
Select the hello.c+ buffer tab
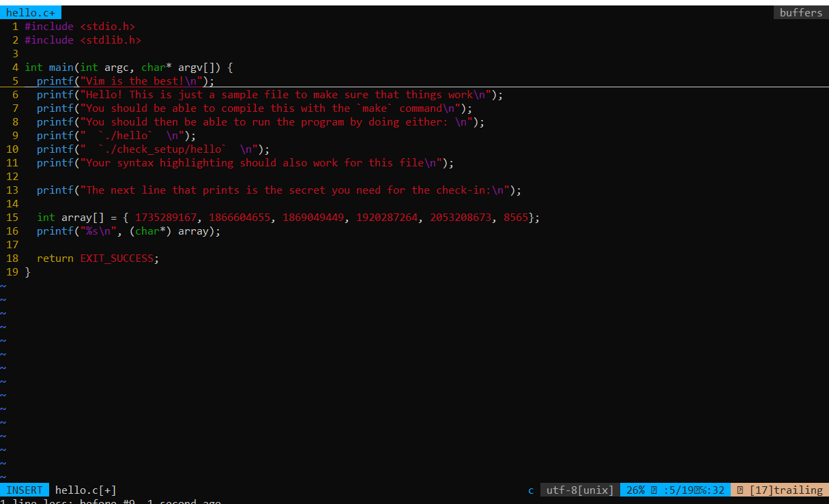(x=31, y=13)
